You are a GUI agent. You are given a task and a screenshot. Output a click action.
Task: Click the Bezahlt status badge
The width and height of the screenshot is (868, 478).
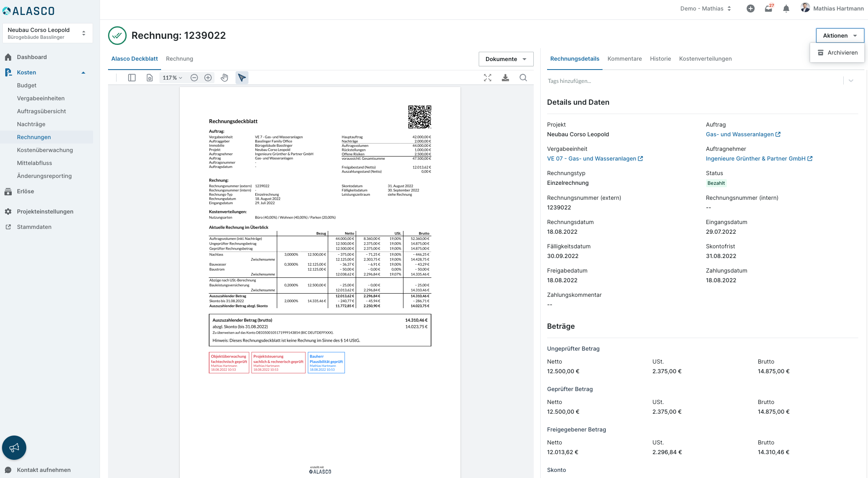(716, 183)
